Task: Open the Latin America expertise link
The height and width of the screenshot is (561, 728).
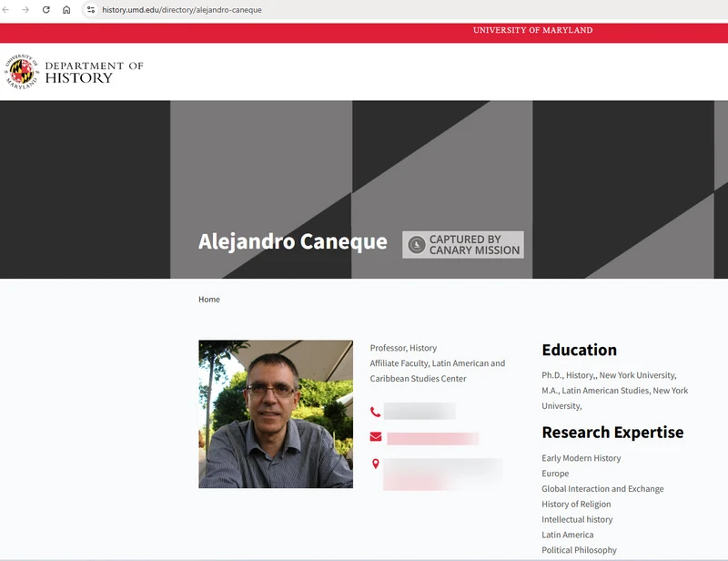Action: (x=567, y=535)
